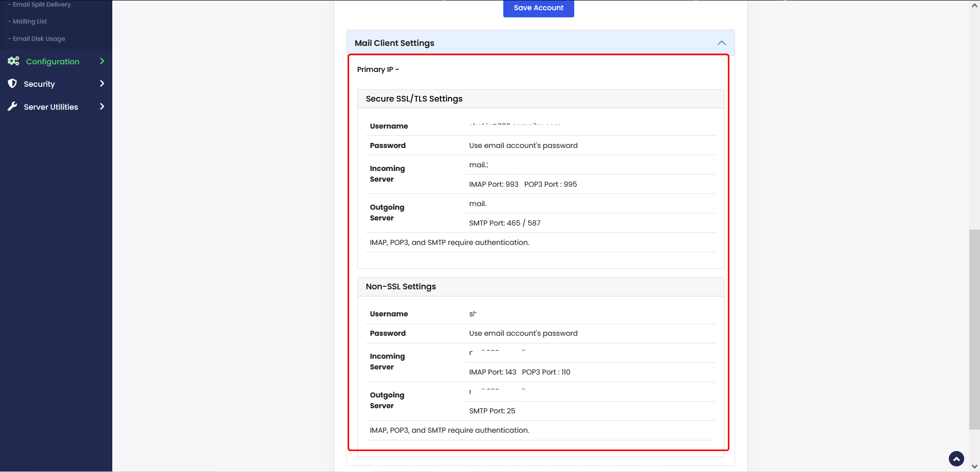Click IMAP Port: 143 text
The image size is (980, 472).
coord(493,372)
